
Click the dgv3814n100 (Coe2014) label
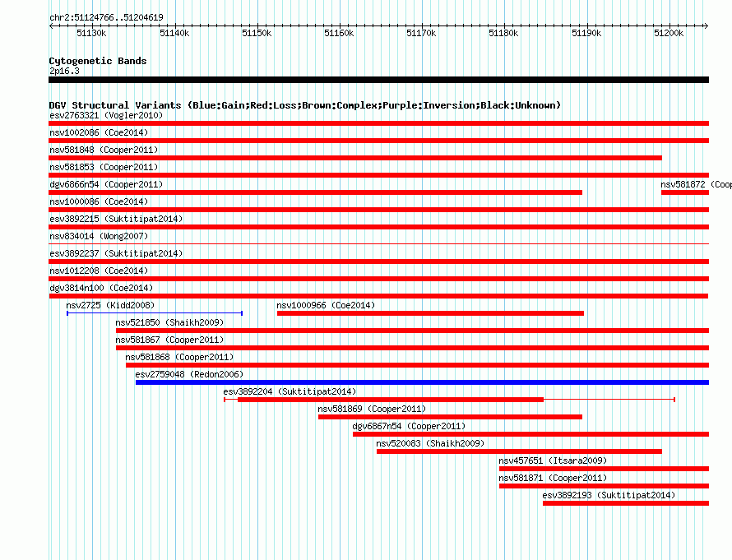point(101,288)
